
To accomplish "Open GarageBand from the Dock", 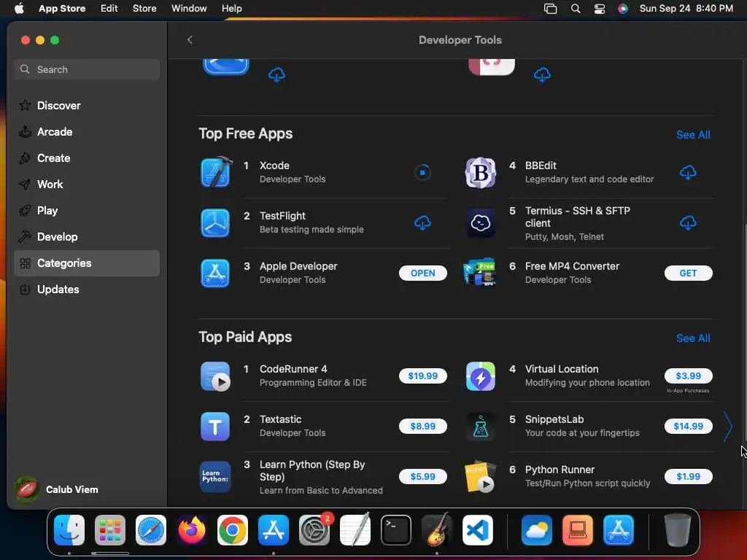I will 437,530.
